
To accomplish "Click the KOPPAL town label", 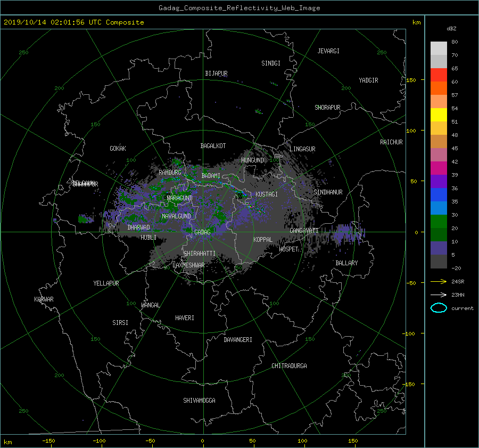I will pos(263,239).
